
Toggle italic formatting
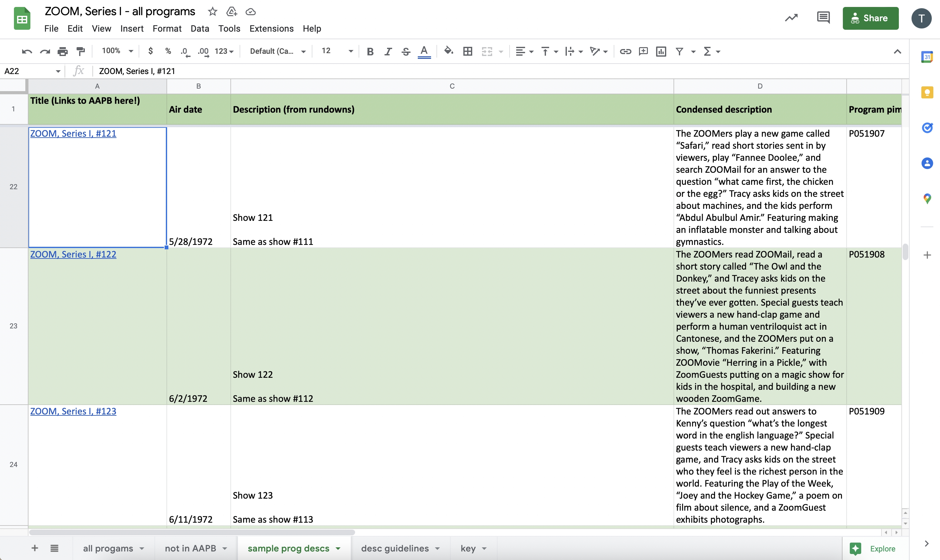(x=388, y=51)
